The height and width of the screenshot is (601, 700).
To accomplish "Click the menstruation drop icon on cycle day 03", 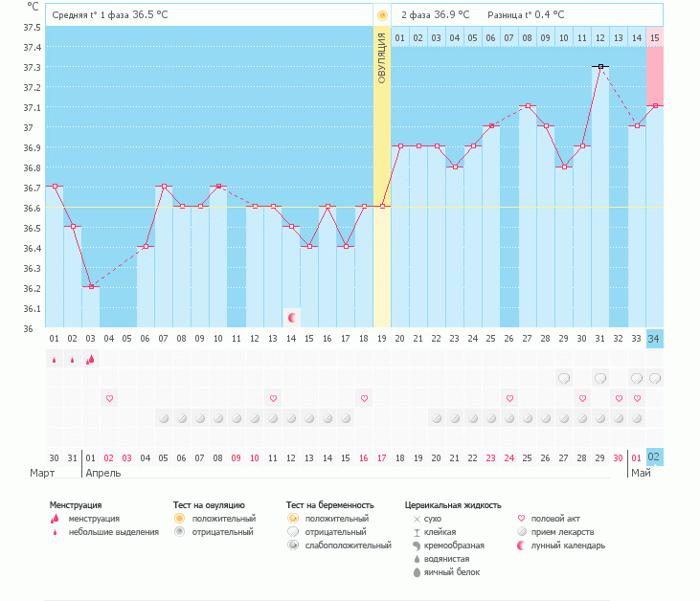I will (x=90, y=360).
